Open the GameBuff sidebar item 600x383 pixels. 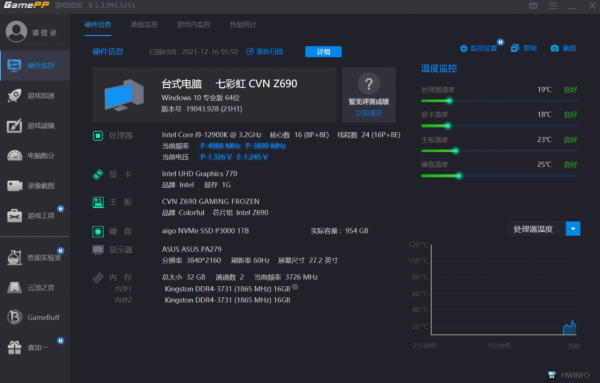[x=35, y=317]
